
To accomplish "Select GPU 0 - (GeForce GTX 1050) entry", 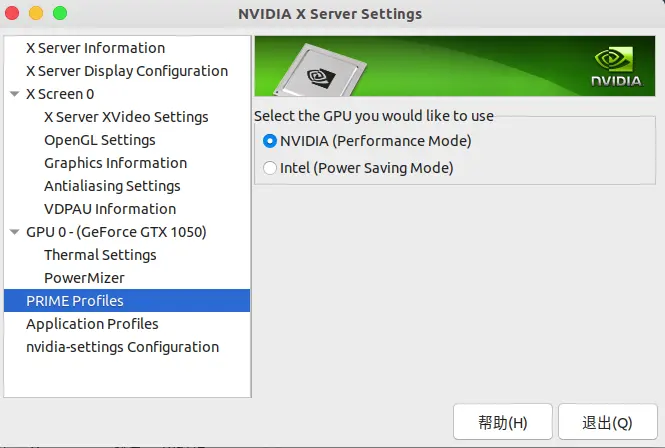I will coord(116,232).
